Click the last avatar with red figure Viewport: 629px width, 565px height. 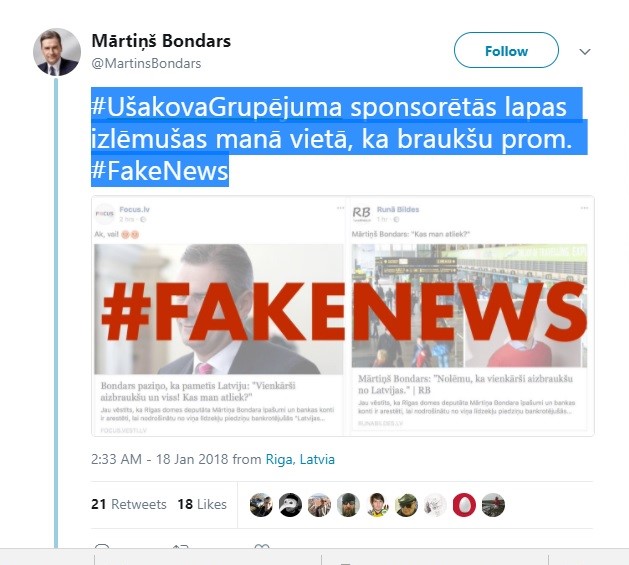tap(493, 504)
